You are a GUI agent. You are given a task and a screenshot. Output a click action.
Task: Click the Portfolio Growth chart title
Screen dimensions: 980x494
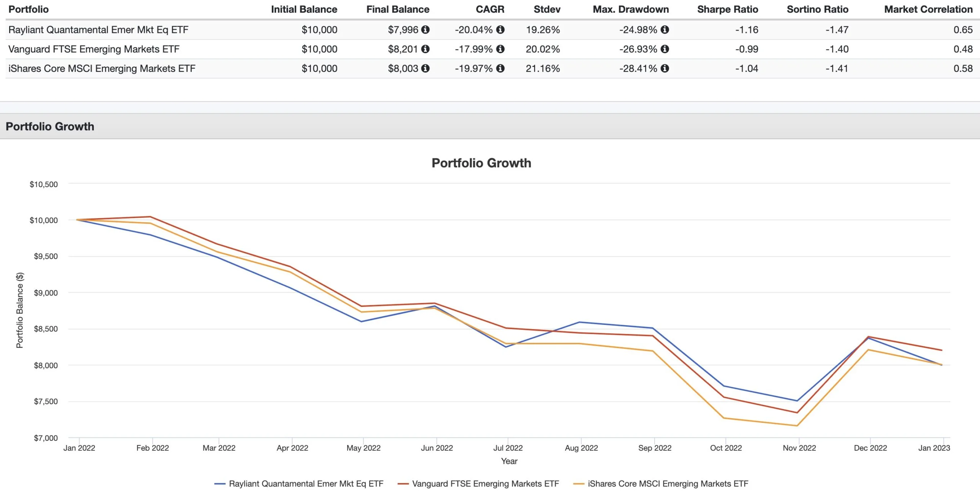(481, 163)
